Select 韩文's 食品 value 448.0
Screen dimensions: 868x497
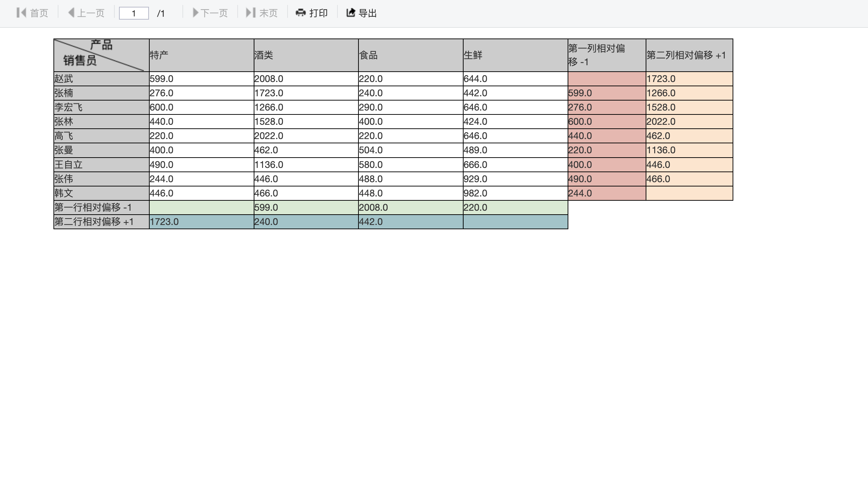(411, 193)
